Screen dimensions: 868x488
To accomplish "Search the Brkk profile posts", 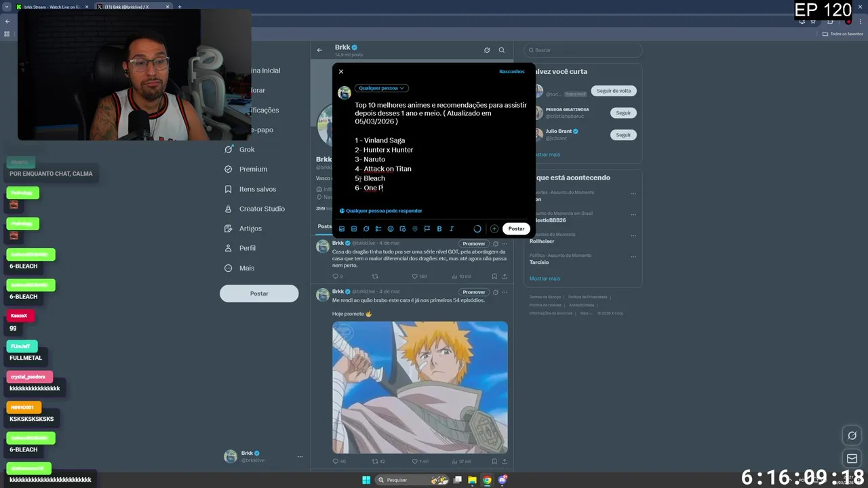I will click(502, 50).
